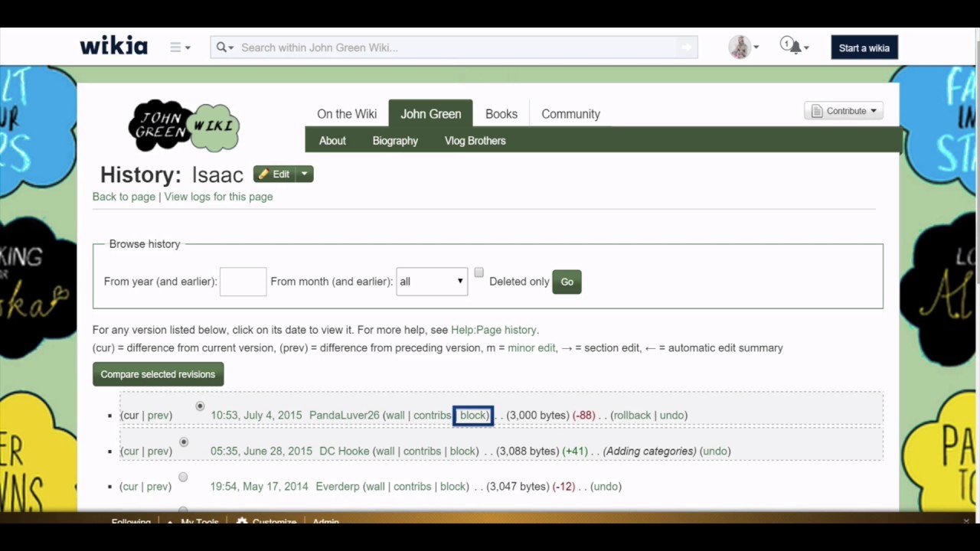The height and width of the screenshot is (551, 980).
Task: Click cur on the Everderp revision
Action: (x=130, y=487)
